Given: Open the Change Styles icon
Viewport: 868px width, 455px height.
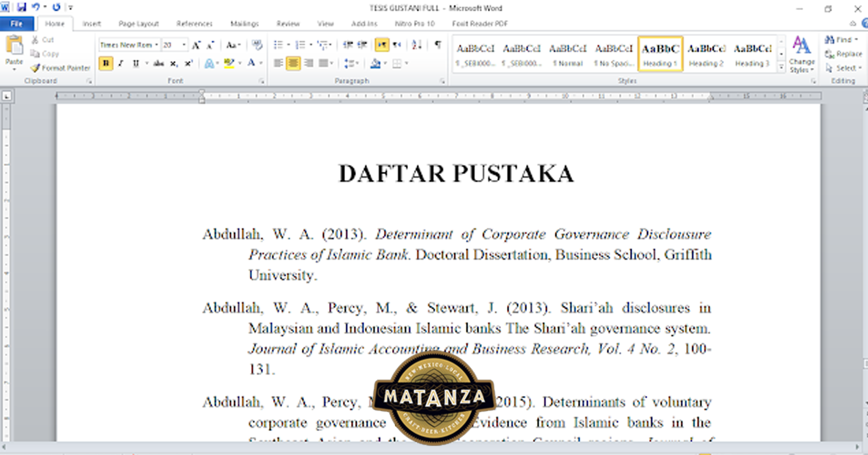Looking at the screenshot, I should click(x=802, y=54).
